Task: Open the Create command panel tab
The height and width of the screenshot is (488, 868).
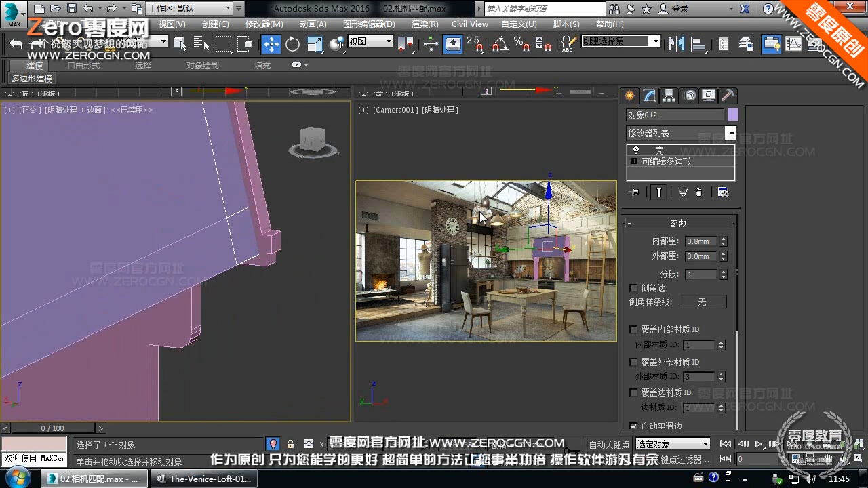Action: 630,96
